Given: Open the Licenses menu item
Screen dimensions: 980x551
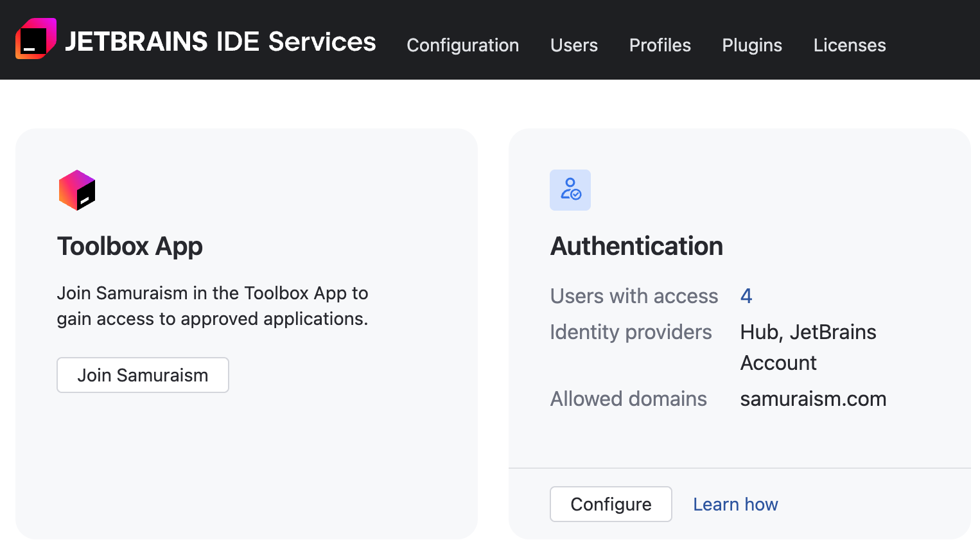Looking at the screenshot, I should click(x=850, y=45).
